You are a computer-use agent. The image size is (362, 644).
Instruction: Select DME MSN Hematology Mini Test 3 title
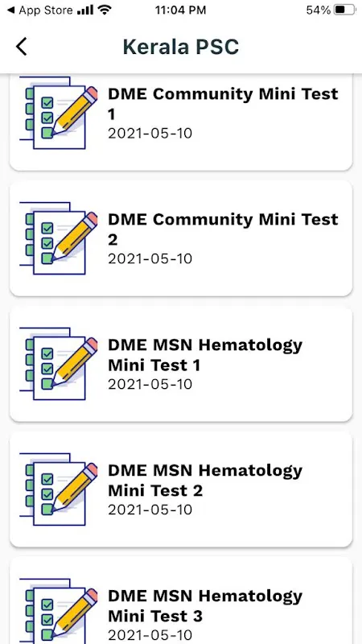pyautogui.click(x=205, y=606)
